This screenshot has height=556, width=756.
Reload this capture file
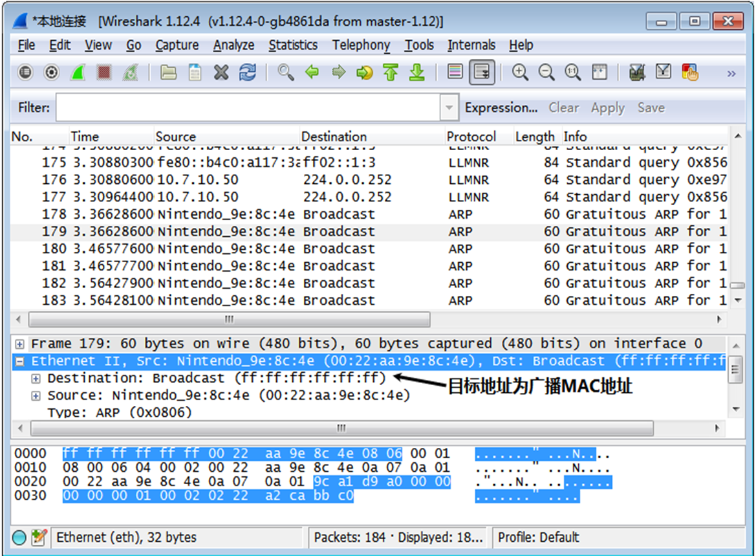(248, 72)
